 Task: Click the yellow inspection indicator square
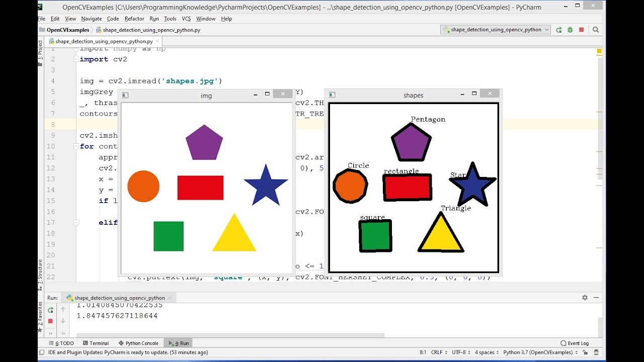coord(599,51)
